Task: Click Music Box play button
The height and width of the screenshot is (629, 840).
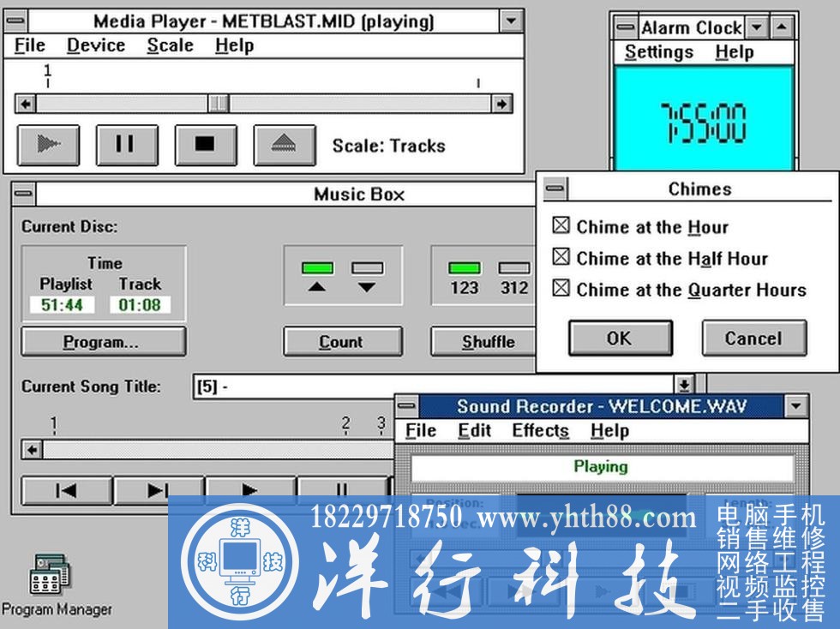Action: 250,490
